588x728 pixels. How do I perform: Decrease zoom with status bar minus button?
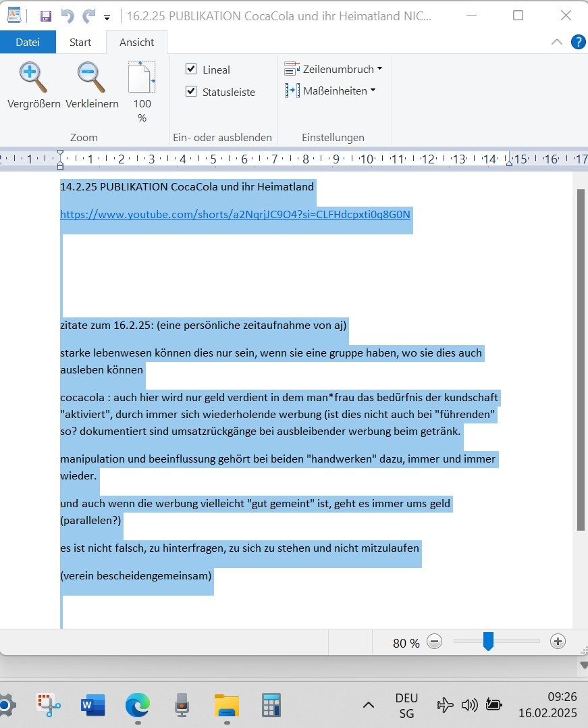(x=434, y=642)
